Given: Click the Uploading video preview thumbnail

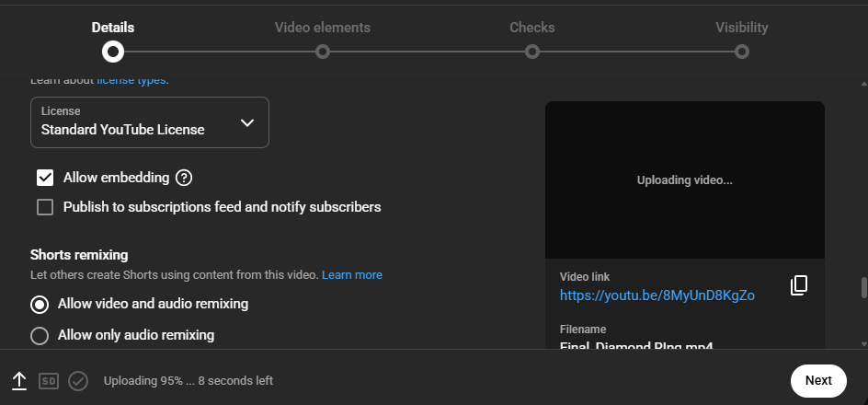Looking at the screenshot, I should click(684, 180).
